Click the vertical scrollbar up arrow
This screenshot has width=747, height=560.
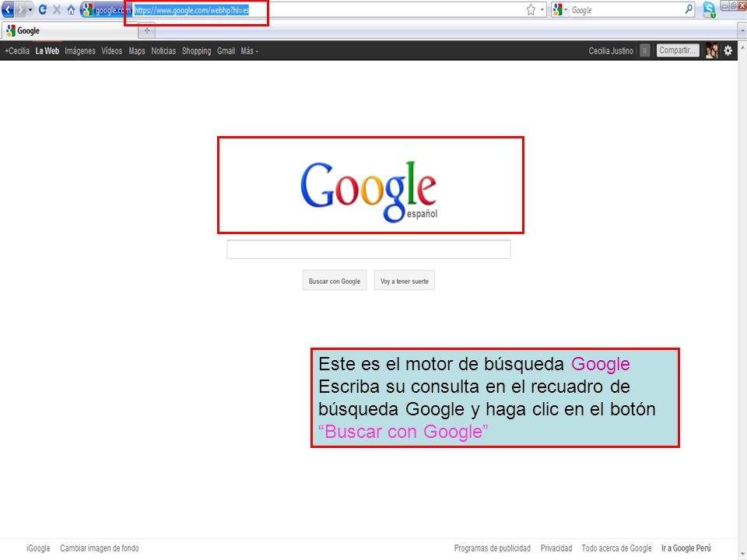click(742, 48)
